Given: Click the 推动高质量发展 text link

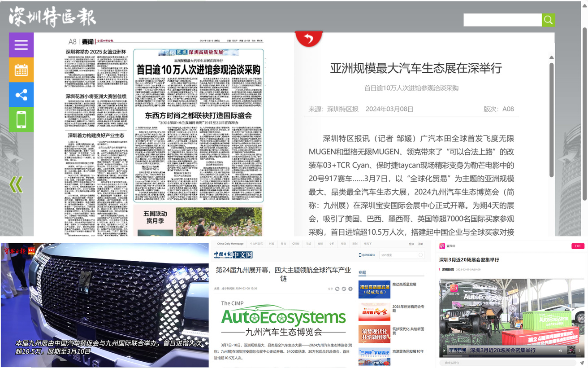Looking at the screenshot, I should (404, 284).
